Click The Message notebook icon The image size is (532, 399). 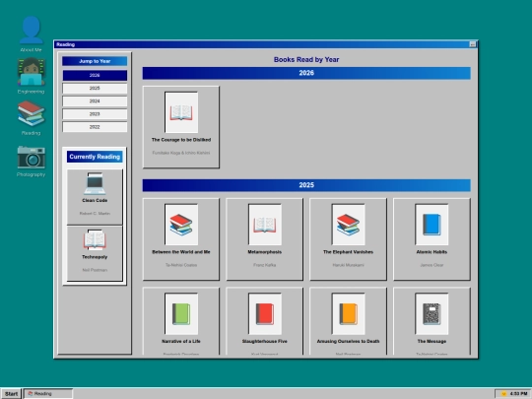(432, 314)
